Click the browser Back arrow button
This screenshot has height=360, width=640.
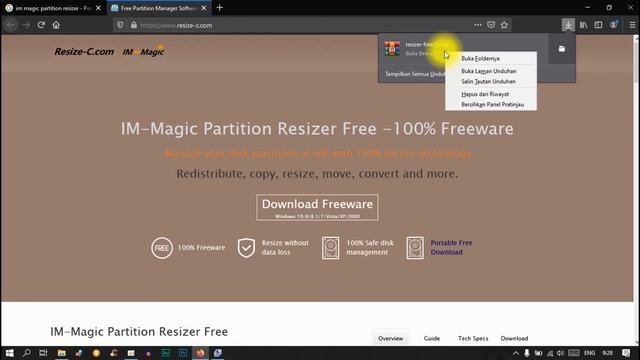click(11, 25)
